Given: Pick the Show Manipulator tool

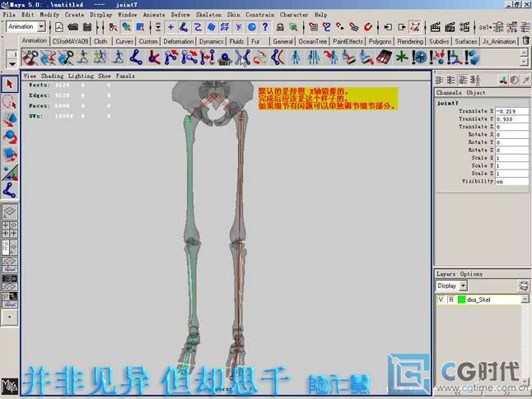Looking at the screenshot, I should point(10,172).
